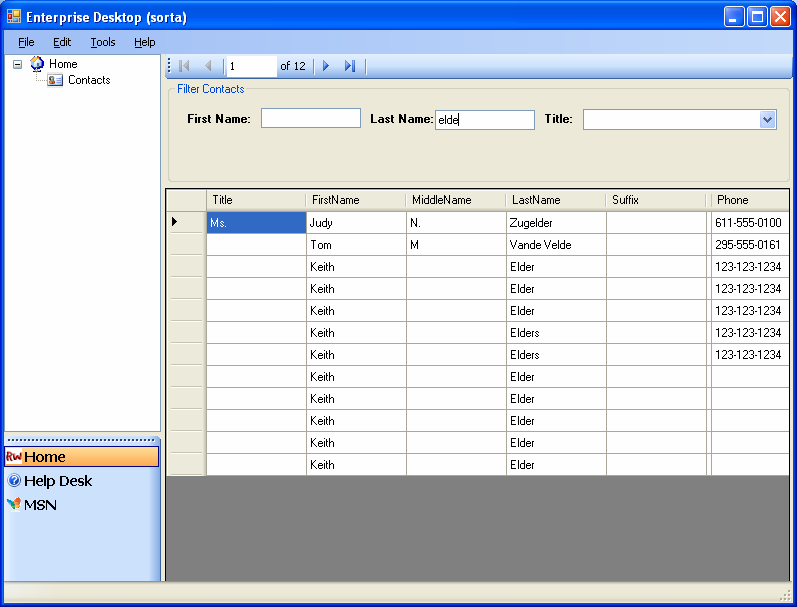Open the Title filter dropdown
This screenshot has width=797, height=607.
click(767, 119)
